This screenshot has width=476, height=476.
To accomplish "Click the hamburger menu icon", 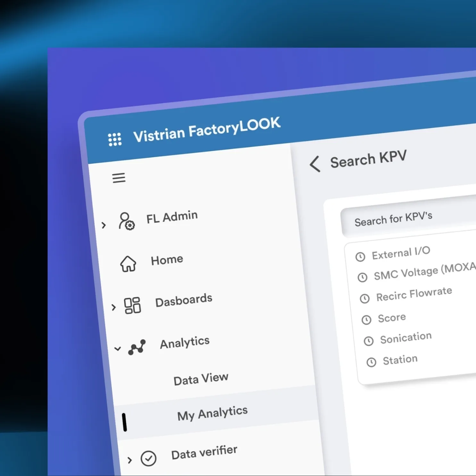I will (x=119, y=178).
